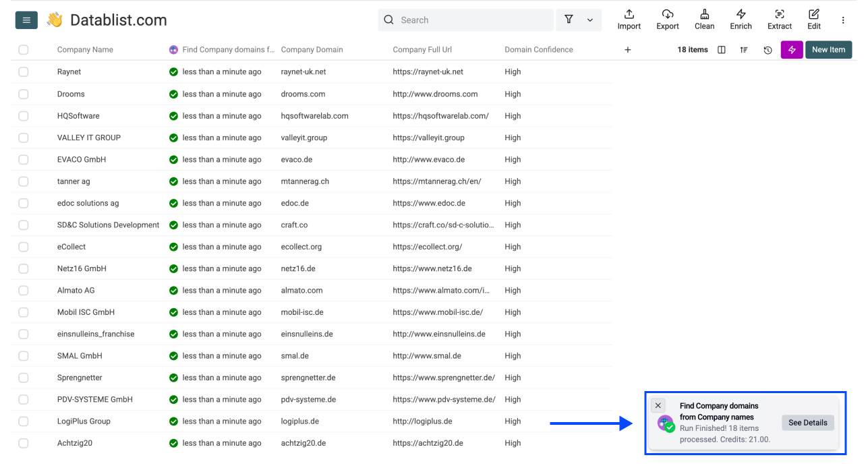Select the High confidence cell for Achtzig20
The height and width of the screenshot is (472, 868).
click(513, 443)
